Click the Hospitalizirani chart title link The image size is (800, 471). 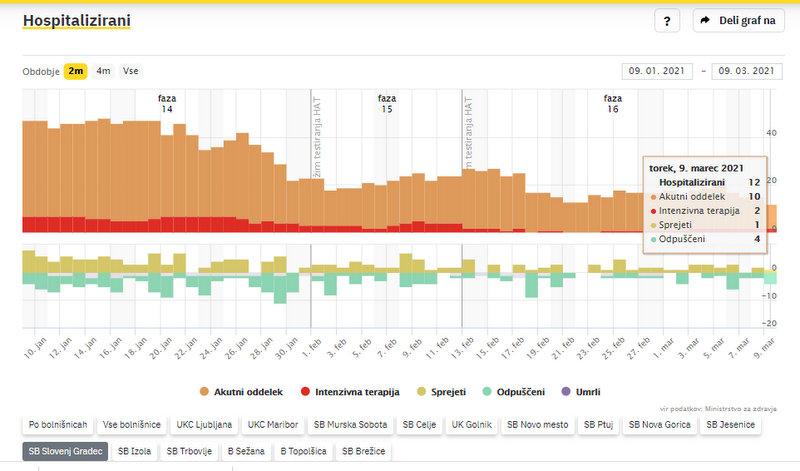(76, 20)
